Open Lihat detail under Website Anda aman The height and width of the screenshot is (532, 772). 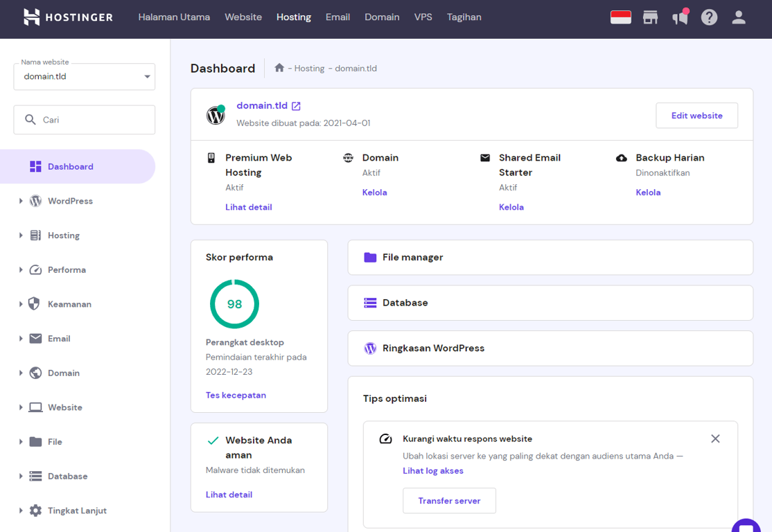pyautogui.click(x=229, y=495)
